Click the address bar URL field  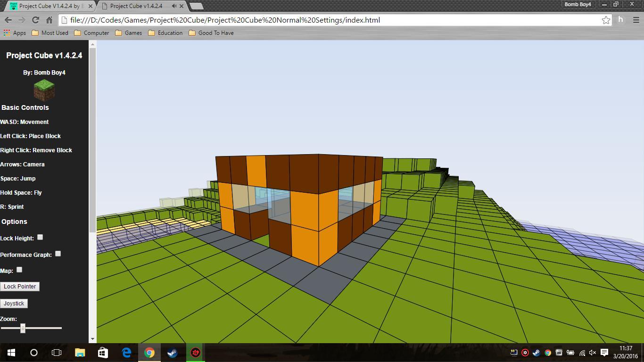tap(330, 20)
